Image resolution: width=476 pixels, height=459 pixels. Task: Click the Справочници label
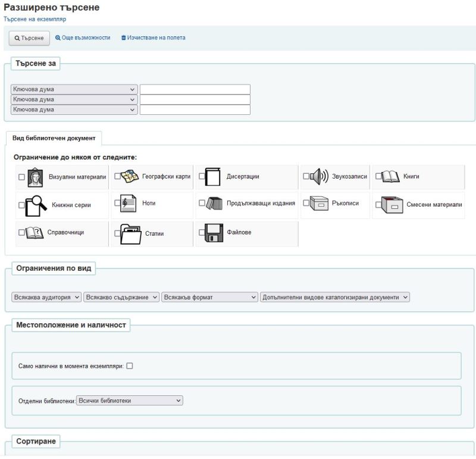click(65, 232)
